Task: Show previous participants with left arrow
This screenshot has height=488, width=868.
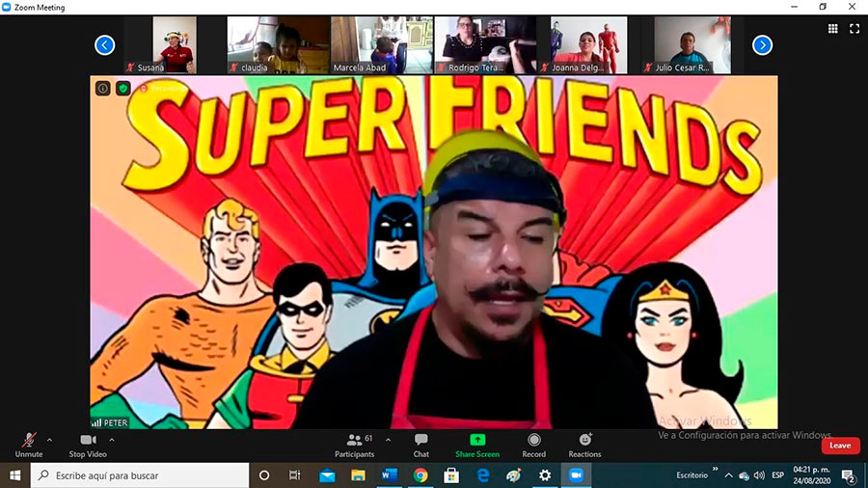Action: [x=104, y=44]
